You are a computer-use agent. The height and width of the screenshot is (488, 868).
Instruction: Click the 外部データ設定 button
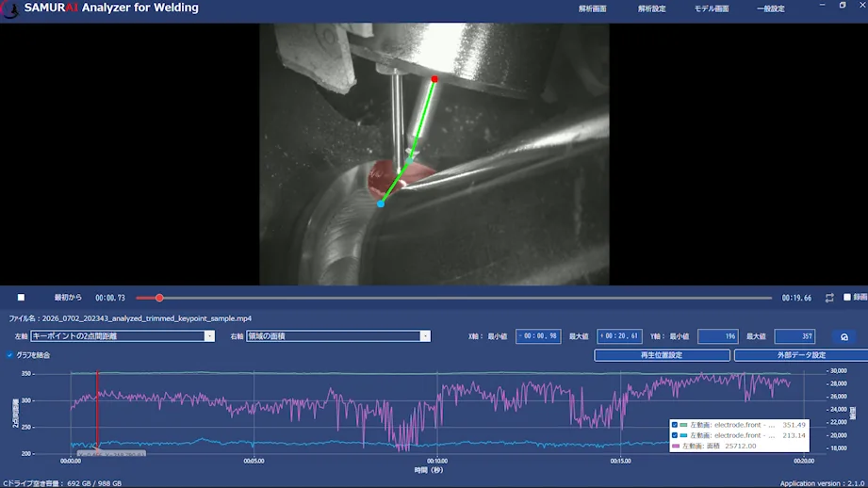802,355
